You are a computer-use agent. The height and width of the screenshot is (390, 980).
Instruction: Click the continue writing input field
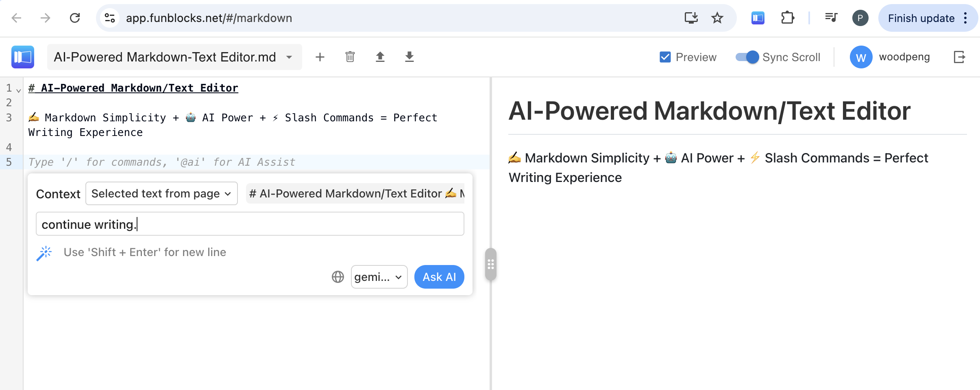point(249,223)
